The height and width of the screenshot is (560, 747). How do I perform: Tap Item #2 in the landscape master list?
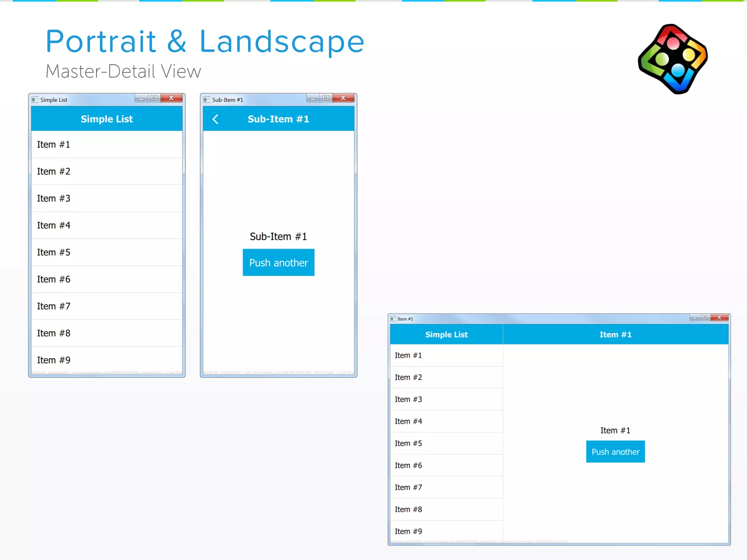(x=446, y=377)
